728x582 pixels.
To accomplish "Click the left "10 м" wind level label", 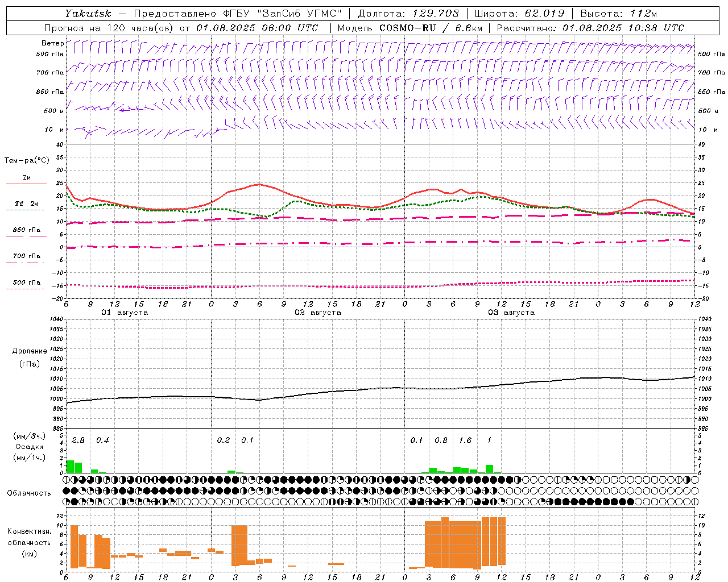I will (x=54, y=130).
